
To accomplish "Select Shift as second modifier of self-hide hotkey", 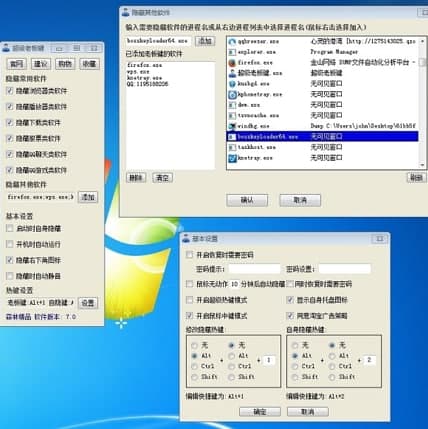I will pyautogui.click(x=332, y=377).
